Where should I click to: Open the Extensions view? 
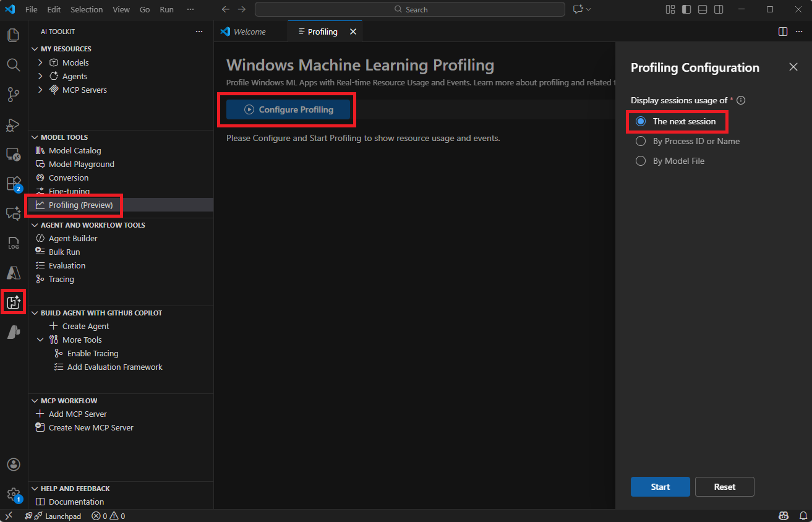pyautogui.click(x=13, y=184)
